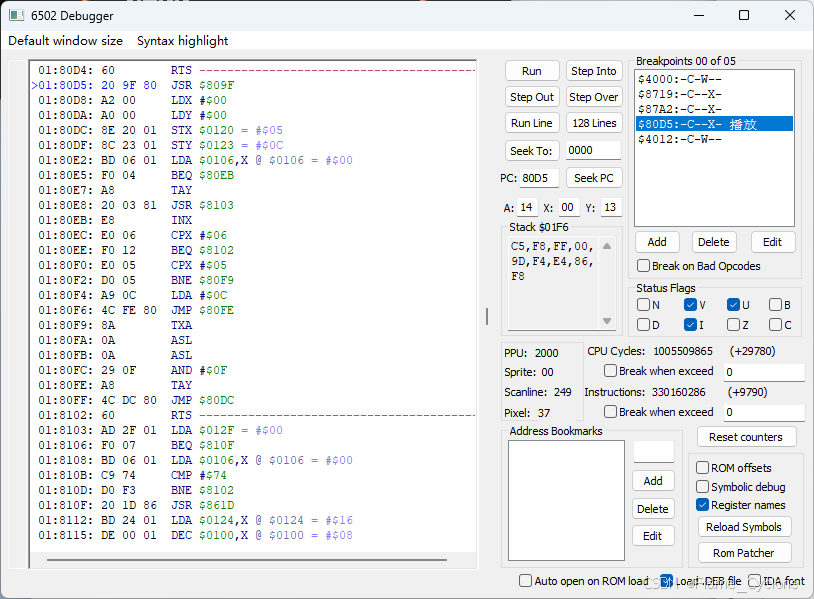Open the Syntax highlight menu
The height and width of the screenshot is (599, 814).
pos(182,40)
